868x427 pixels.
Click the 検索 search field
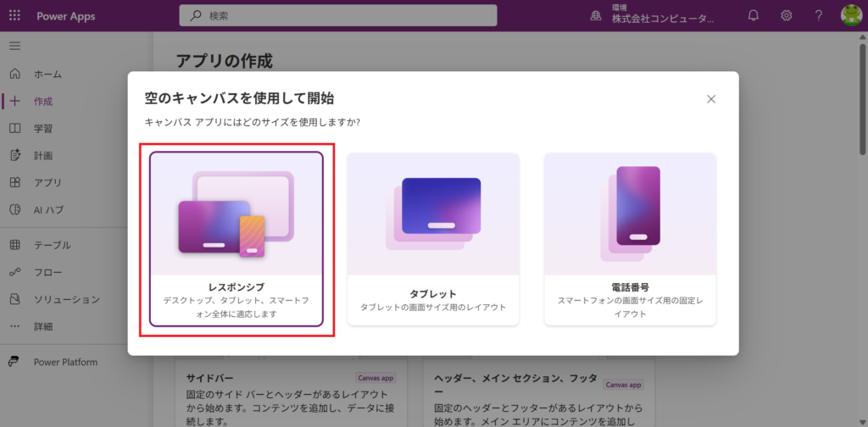tap(337, 16)
